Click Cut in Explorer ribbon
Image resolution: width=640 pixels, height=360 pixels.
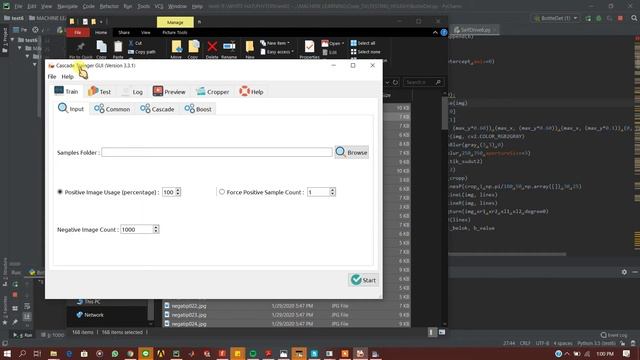(136, 43)
